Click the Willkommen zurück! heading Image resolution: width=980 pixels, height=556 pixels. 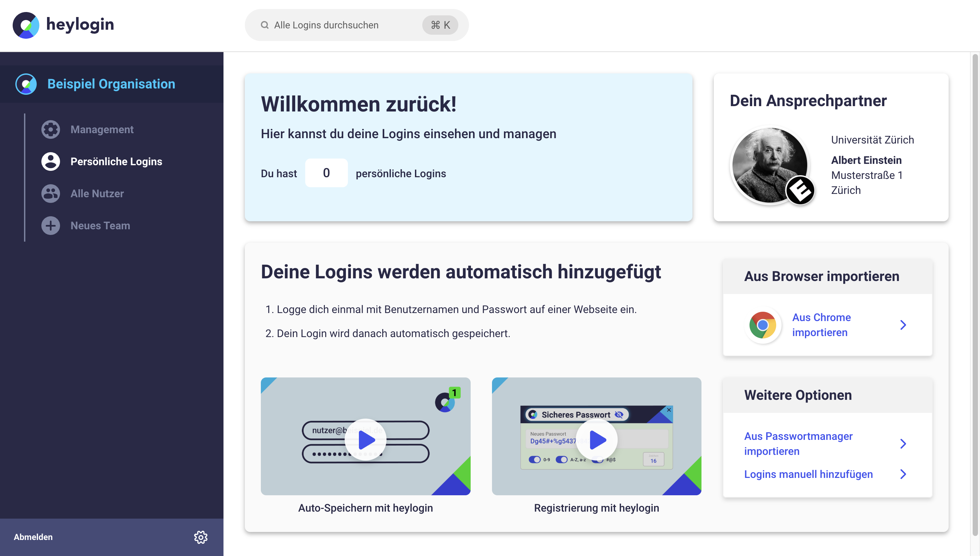(x=359, y=104)
